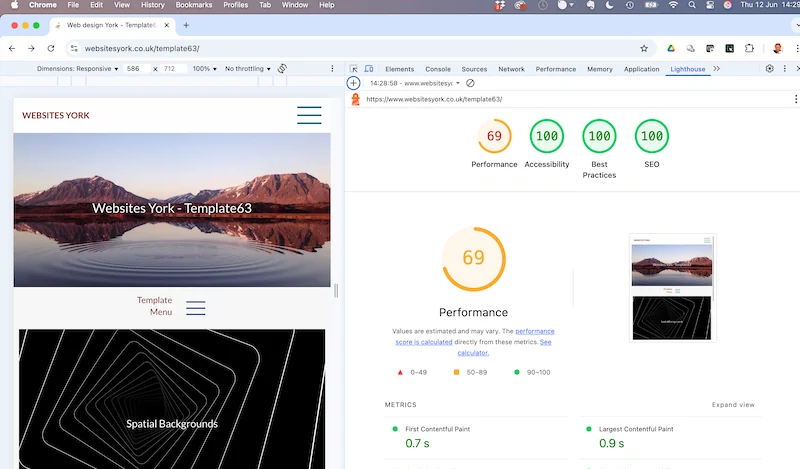This screenshot has height=469, width=800.
Task: Toggle Do Not Disturb moon icon
Action: (609, 5)
